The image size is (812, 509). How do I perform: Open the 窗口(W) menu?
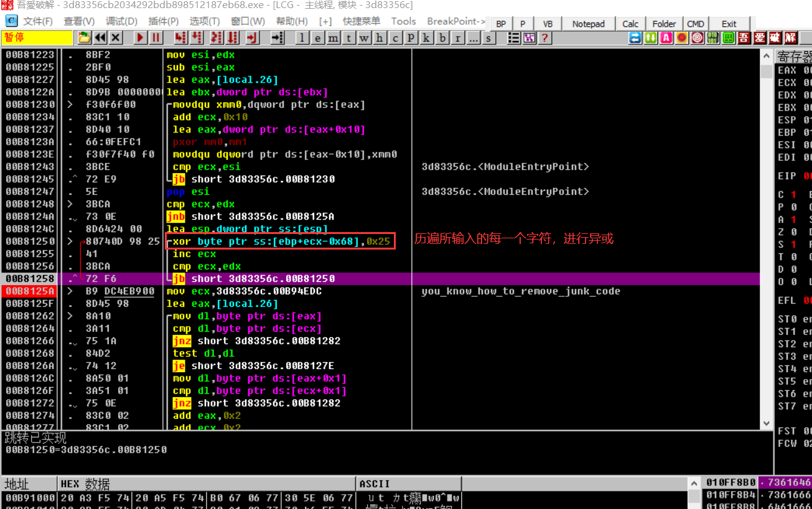pos(248,21)
